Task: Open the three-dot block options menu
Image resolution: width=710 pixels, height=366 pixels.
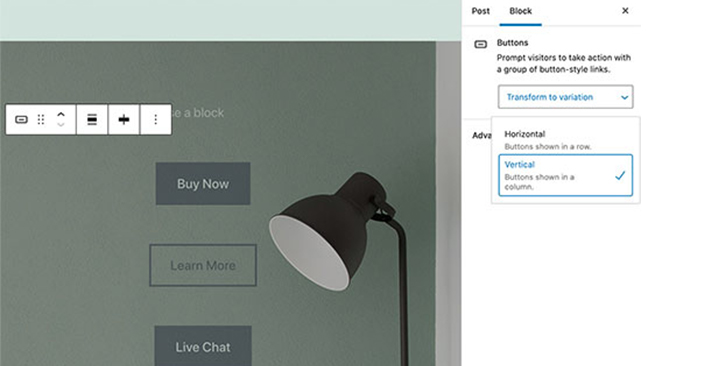Action: pos(156,120)
